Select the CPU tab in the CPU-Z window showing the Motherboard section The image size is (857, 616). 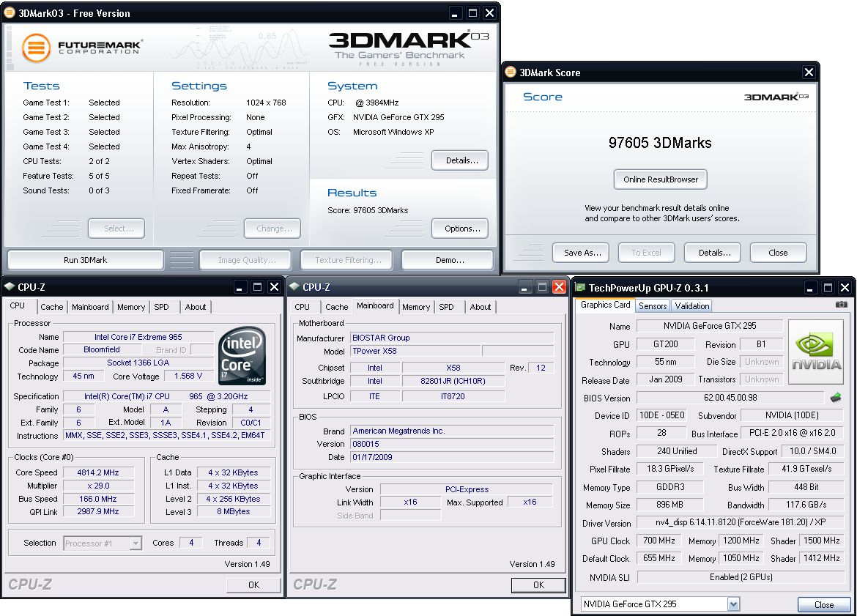[x=303, y=307]
